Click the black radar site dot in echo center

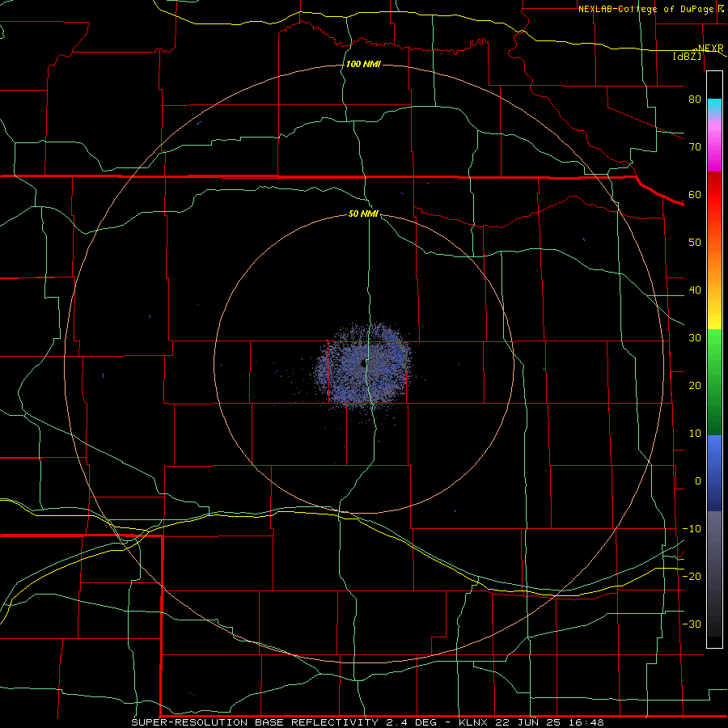click(363, 363)
